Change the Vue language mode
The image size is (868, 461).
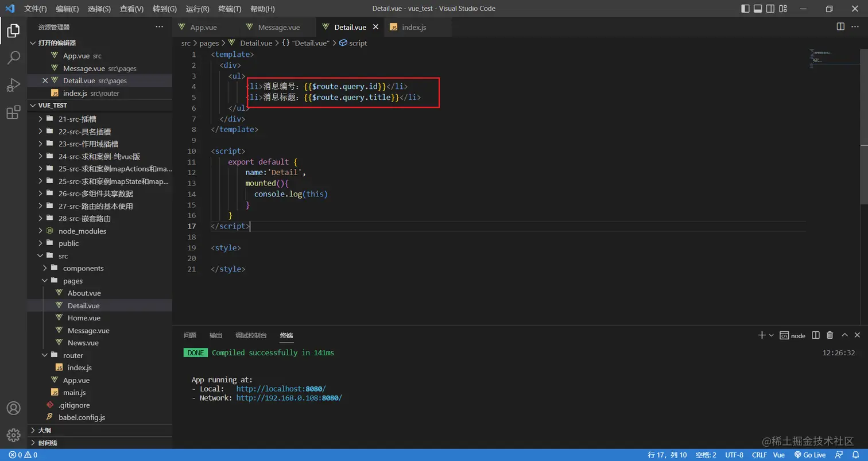tap(779, 455)
